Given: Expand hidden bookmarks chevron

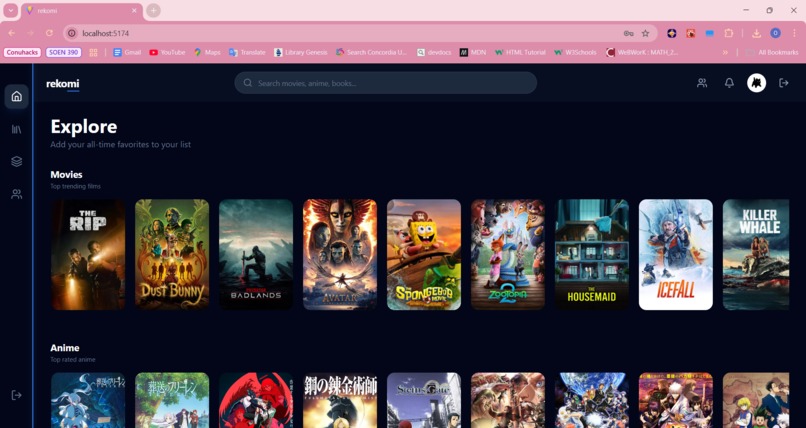Looking at the screenshot, I should tap(725, 52).
